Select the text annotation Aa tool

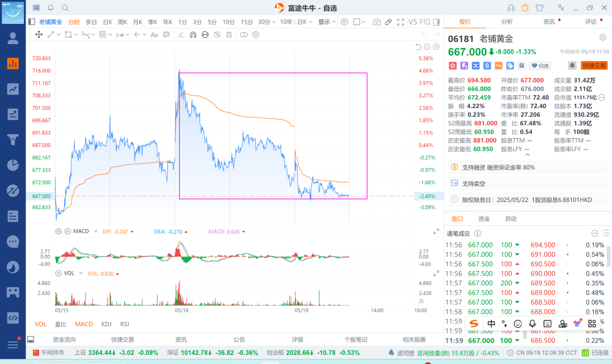(154, 35)
